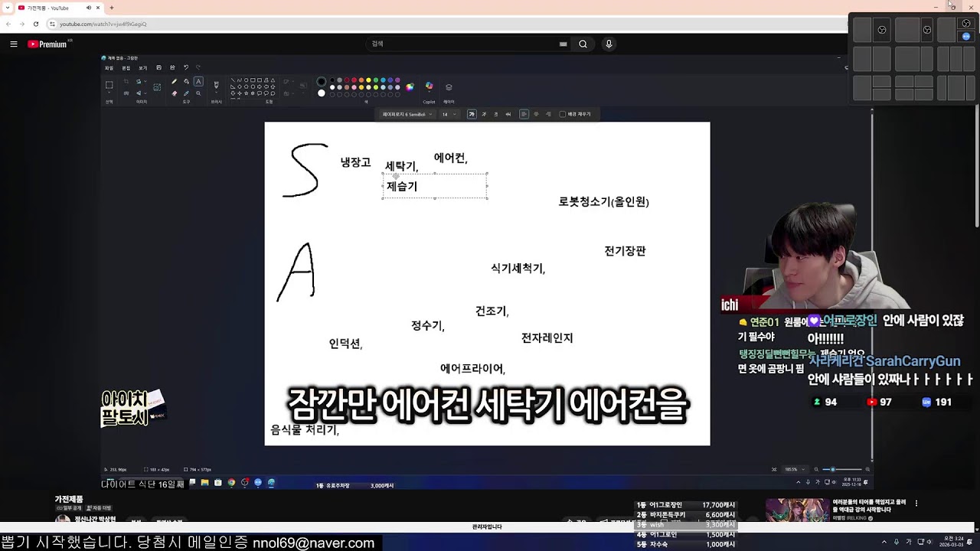Click the rectangular Selection tool icon
This screenshot has height=551, width=980.
[109, 84]
